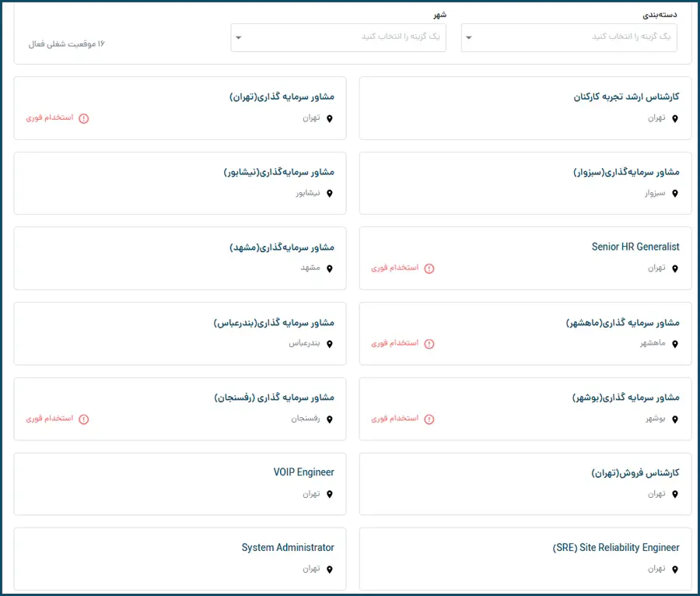
Task: Click urgent icon on Senior HR Generalist card
Action: [429, 268]
